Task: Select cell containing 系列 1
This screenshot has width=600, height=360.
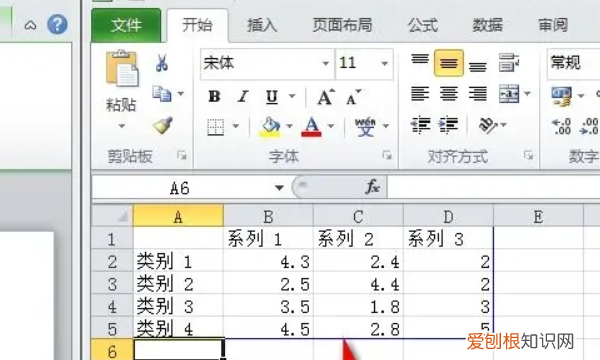Action: tap(268, 239)
